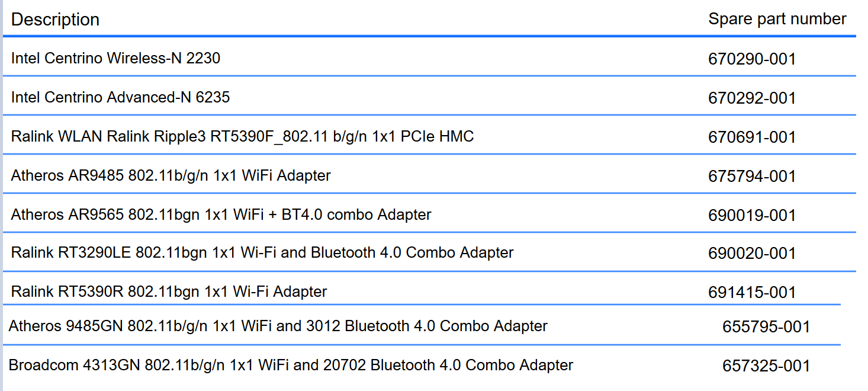Select Atheros AR9485 WiFi Adapter row

[x=429, y=174]
